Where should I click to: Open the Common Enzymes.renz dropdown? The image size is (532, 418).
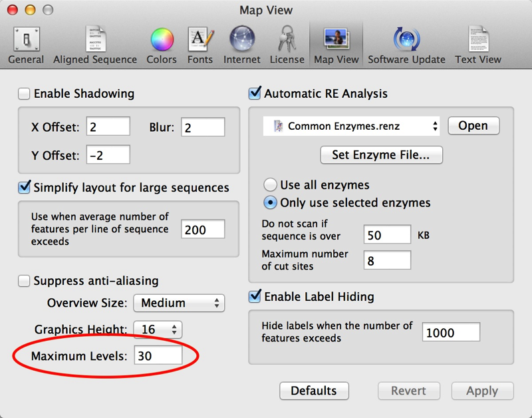[x=352, y=126]
